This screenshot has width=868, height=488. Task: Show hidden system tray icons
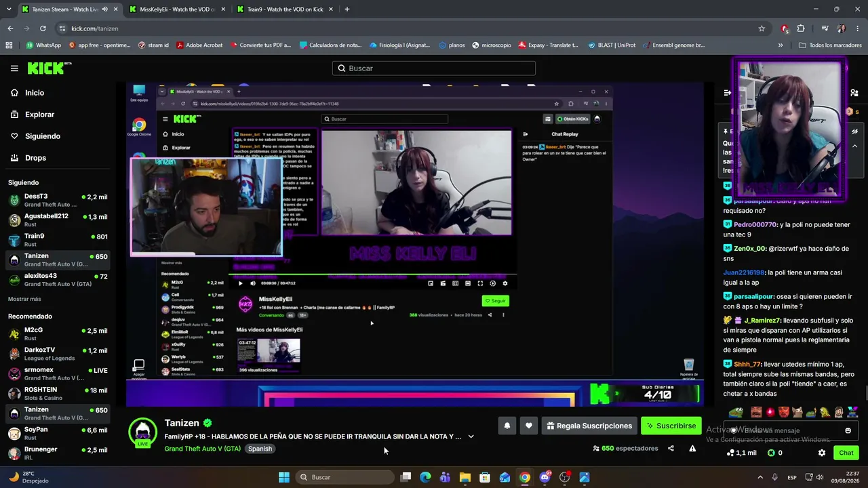point(760,477)
